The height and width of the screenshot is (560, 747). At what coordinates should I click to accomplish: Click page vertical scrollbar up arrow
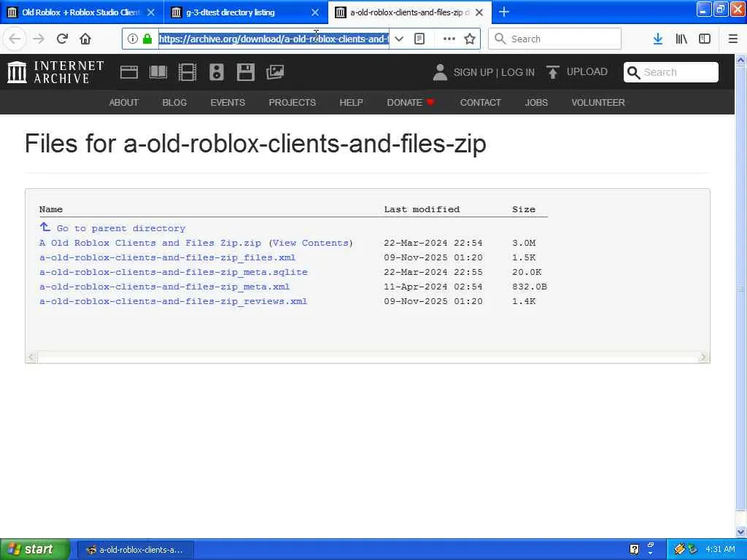740,60
